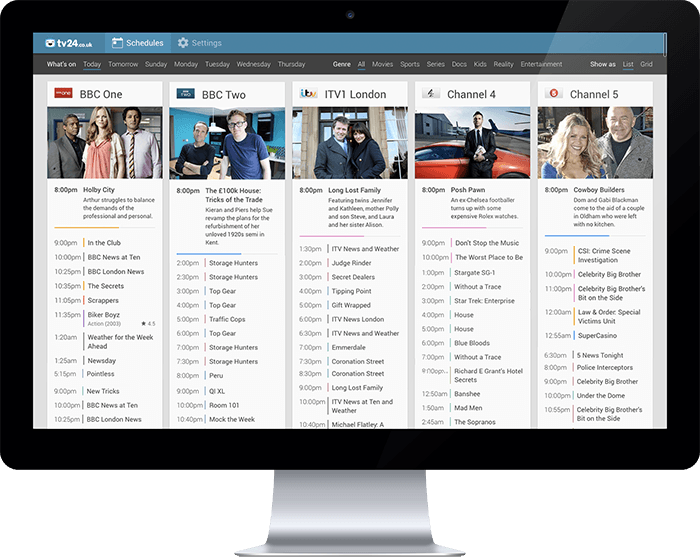
Task: Filter genre by Sports
Action: pos(410,64)
